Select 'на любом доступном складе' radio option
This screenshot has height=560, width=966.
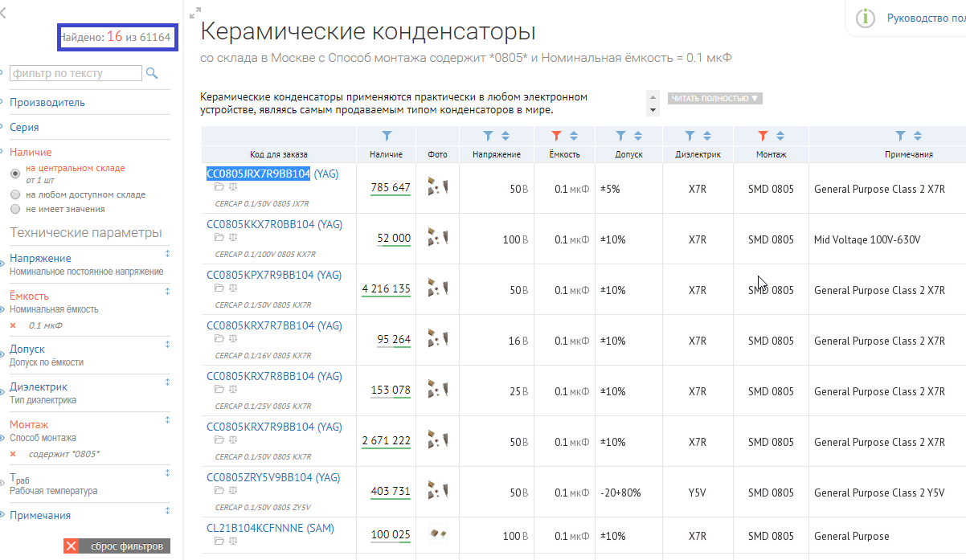click(x=15, y=194)
